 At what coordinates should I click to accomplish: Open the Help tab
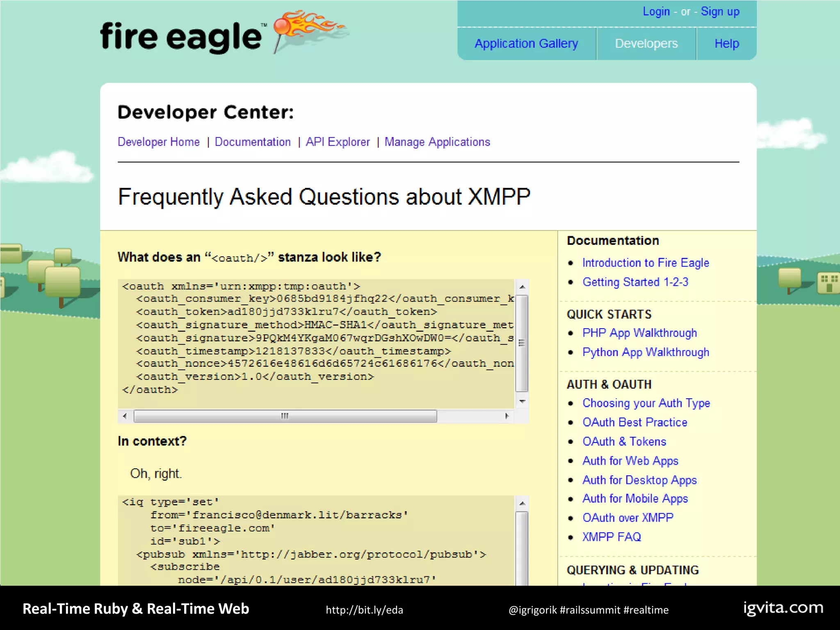tap(726, 43)
